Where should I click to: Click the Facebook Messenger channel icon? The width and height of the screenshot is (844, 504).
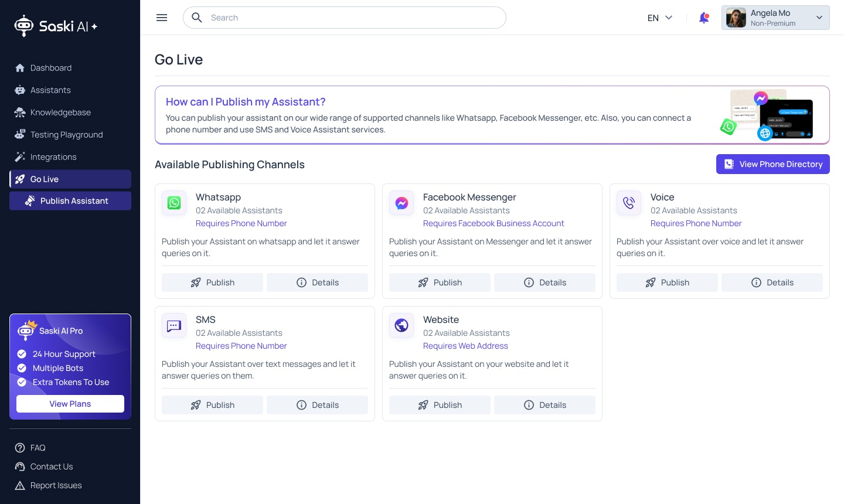click(401, 203)
